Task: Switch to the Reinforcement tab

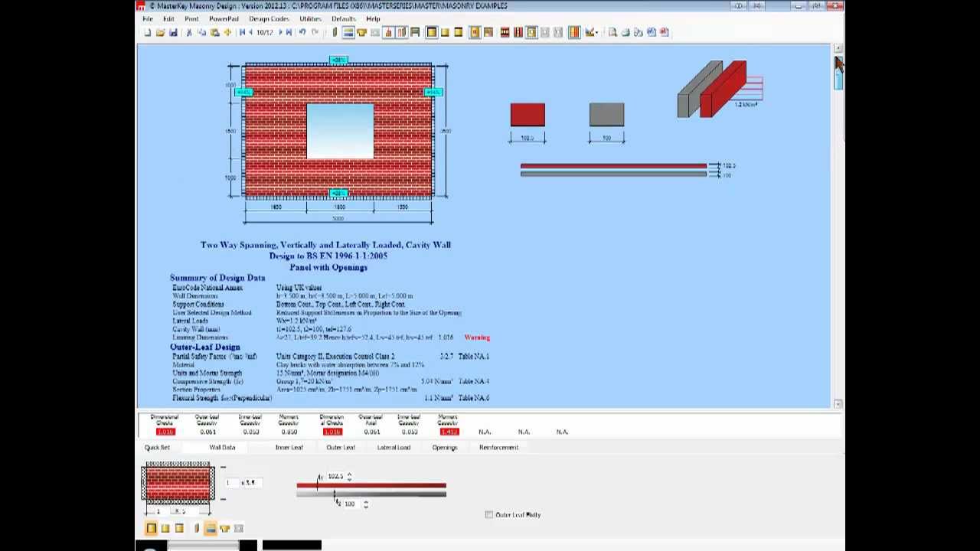Action: click(498, 447)
